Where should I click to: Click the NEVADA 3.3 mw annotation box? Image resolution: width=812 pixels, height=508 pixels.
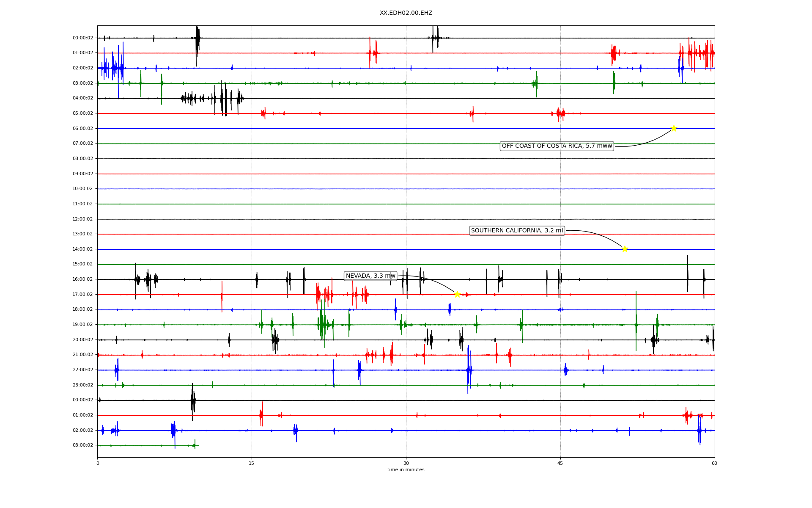[x=370, y=276]
